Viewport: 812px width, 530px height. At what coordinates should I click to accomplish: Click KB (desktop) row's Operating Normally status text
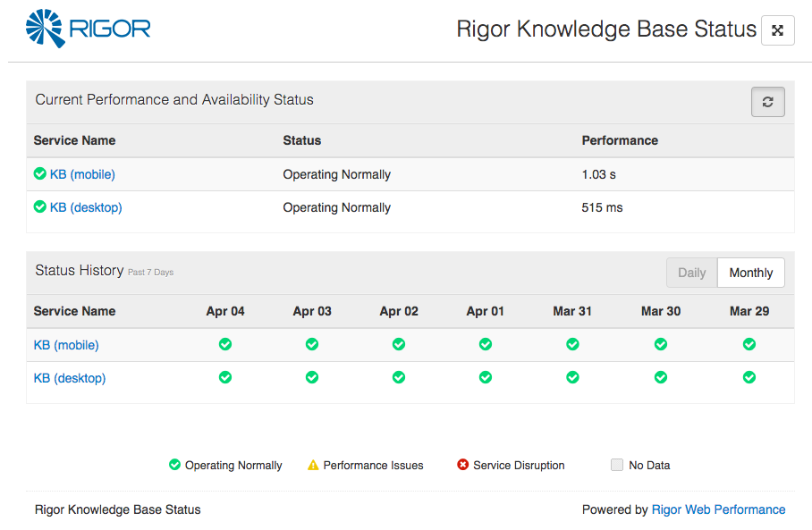[336, 207]
